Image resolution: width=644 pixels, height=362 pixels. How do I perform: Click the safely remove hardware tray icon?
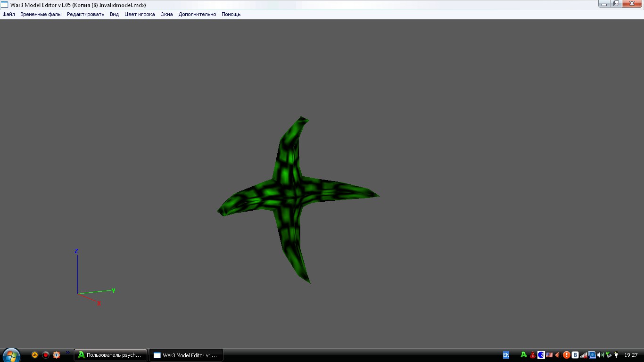tap(609, 355)
